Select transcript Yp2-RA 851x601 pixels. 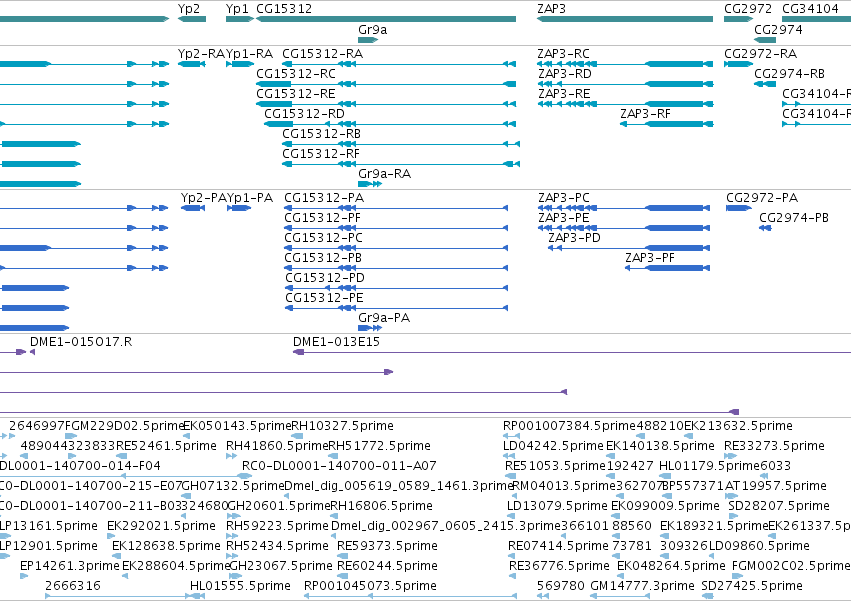[201, 54]
